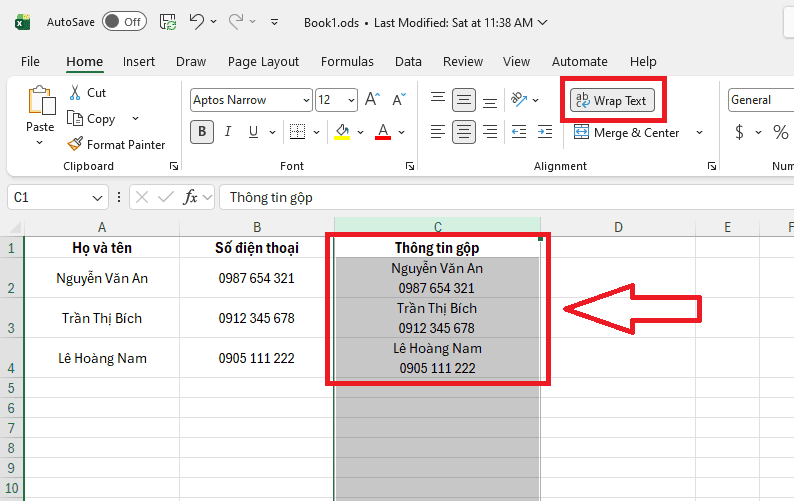Expand the Book1.ods file title dropdown

coord(542,23)
